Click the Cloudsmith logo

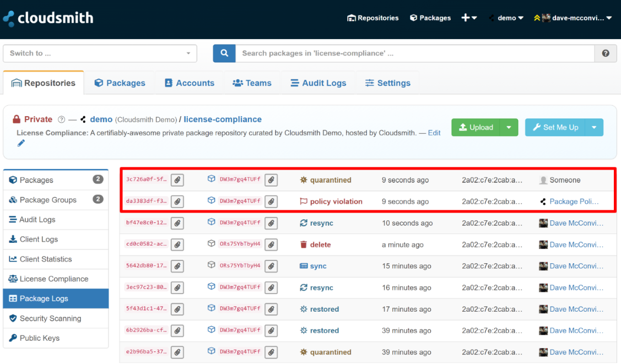point(48,18)
